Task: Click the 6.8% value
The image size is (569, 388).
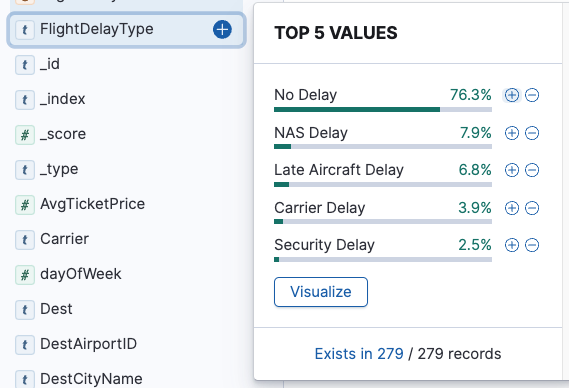Action: point(475,170)
